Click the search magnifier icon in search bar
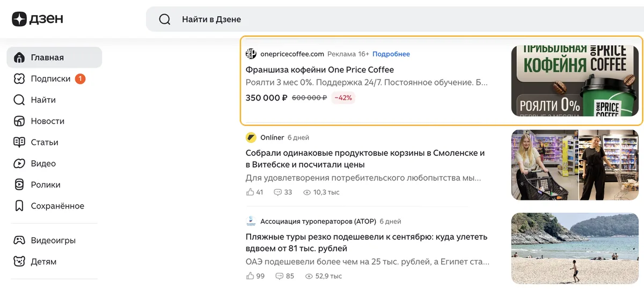 [x=165, y=19]
